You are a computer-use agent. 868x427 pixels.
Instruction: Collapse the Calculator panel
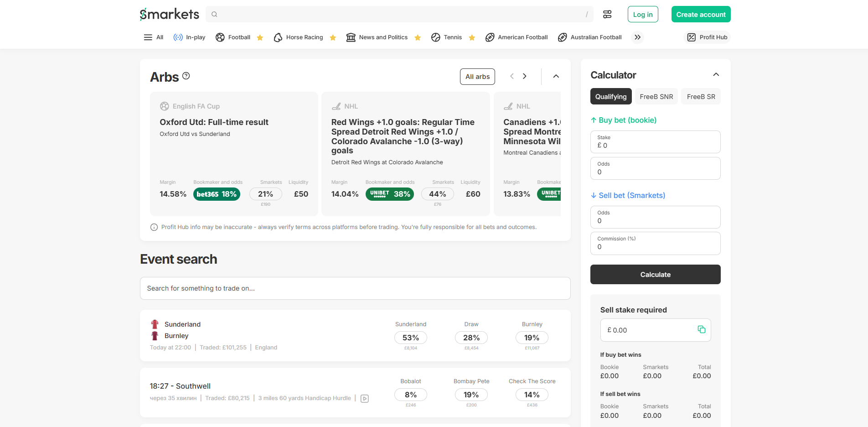[x=716, y=74]
